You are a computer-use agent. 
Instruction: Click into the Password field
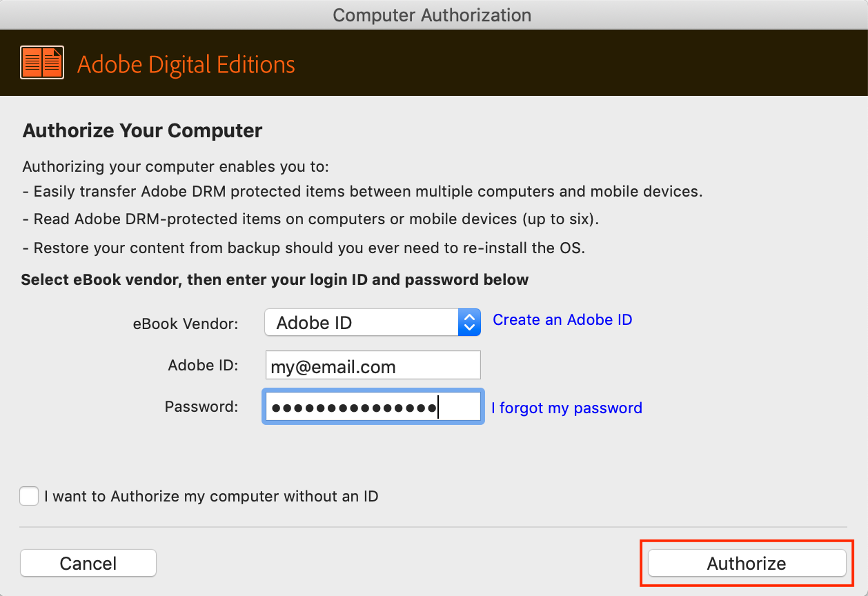[373, 407]
